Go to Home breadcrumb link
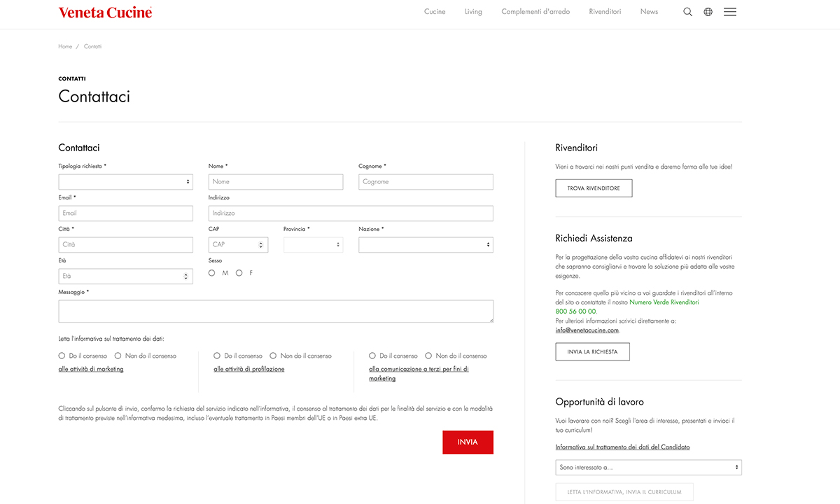This screenshot has width=840, height=504. coord(65,46)
